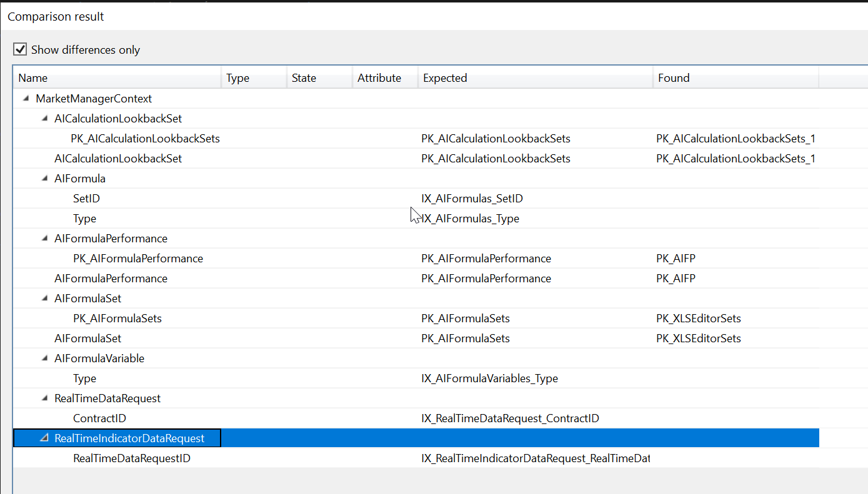Collapse the AIFormulaVariable node
The height and width of the screenshot is (494, 868).
44,358
